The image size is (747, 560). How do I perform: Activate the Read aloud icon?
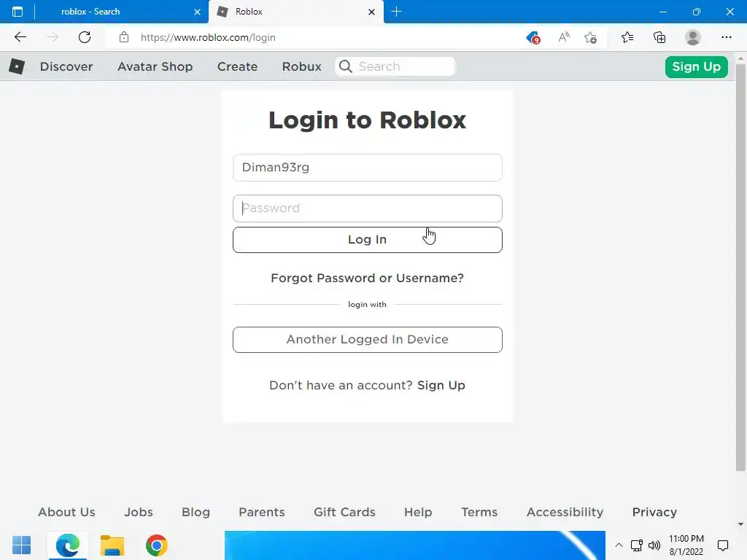tap(564, 37)
